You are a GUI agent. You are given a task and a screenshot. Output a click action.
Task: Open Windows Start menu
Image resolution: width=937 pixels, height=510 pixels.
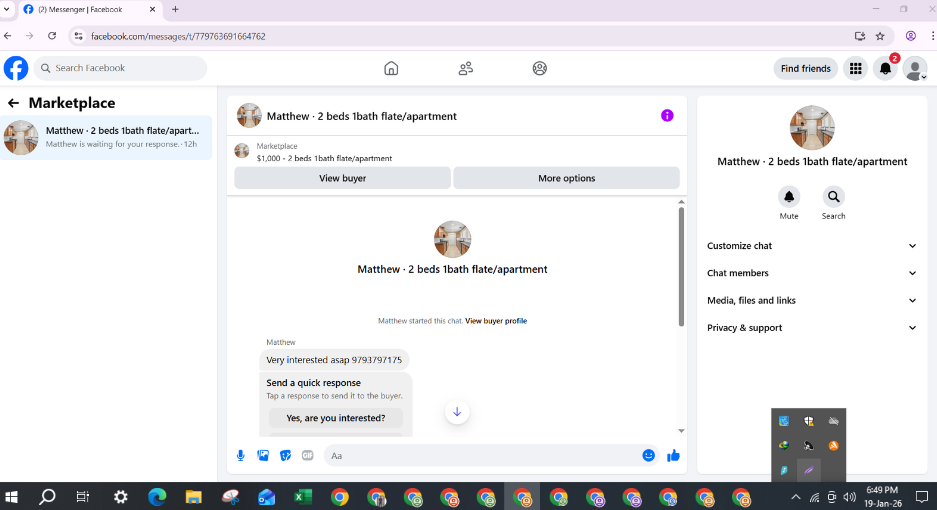click(11, 497)
